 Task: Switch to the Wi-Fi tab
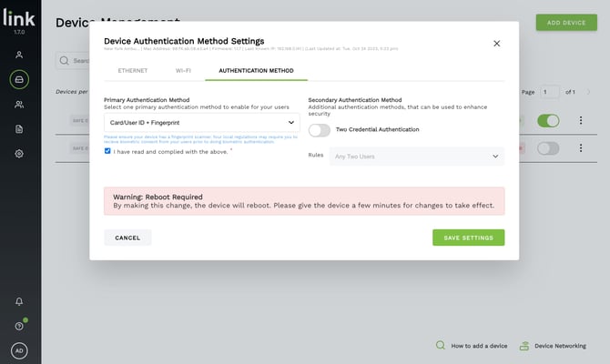(x=183, y=71)
